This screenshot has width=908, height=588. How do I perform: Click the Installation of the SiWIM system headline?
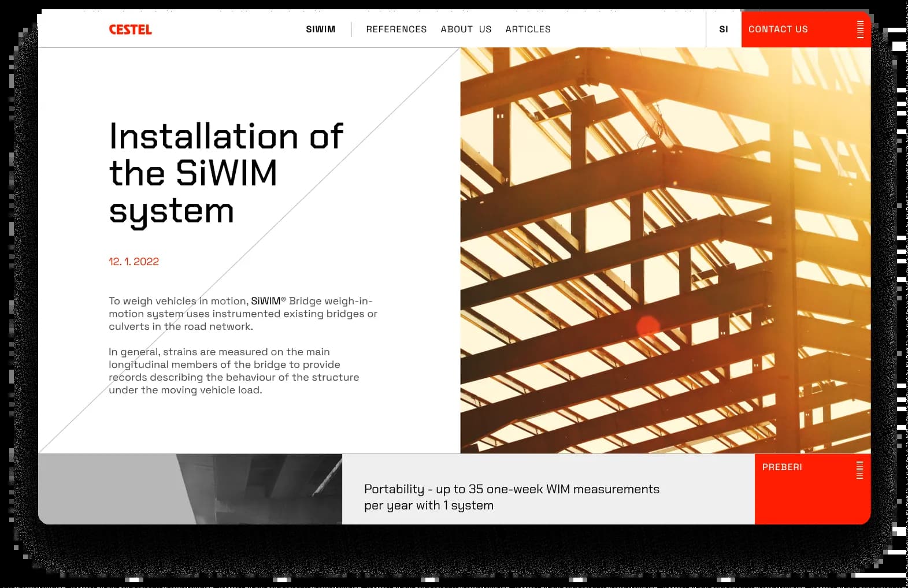pyautogui.click(x=225, y=173)
